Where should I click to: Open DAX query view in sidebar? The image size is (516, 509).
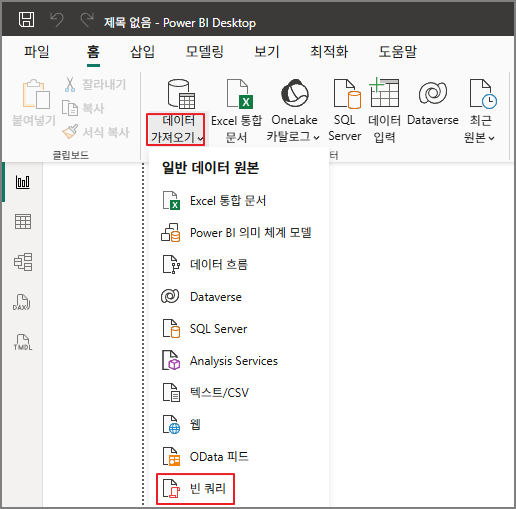pyautogui.click(x=22, y=302)
